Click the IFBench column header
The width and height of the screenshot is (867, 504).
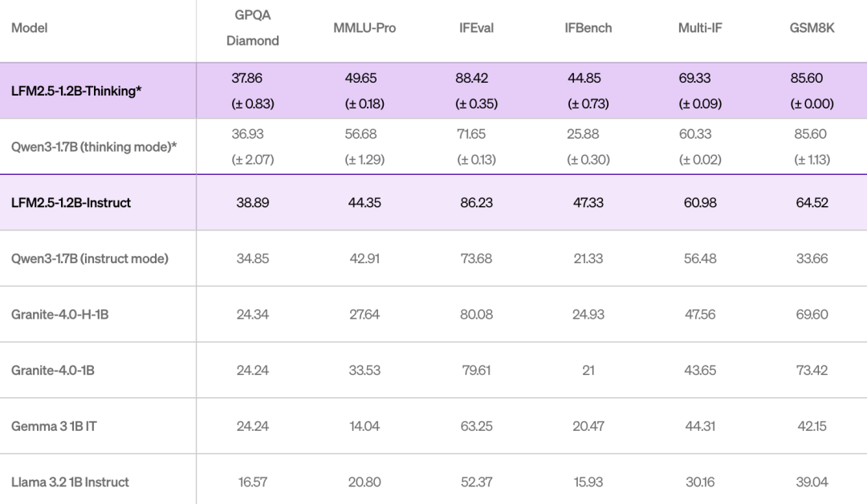pyautogui.click(x=588, y=27)
